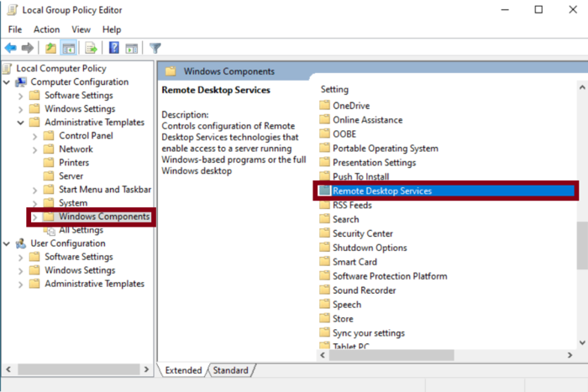Open the View menu
The width and height of the screenshot is (588, 392).
81,29
